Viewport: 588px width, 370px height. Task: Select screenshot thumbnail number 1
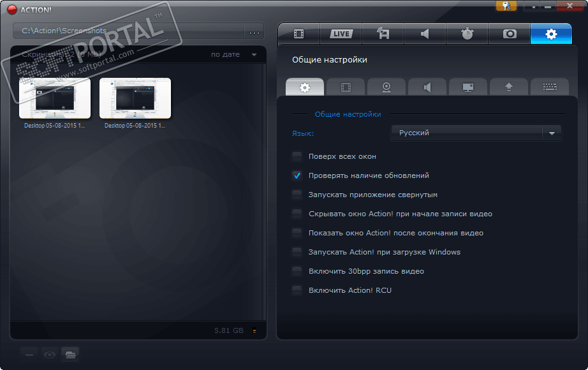(x=55, y=98)
